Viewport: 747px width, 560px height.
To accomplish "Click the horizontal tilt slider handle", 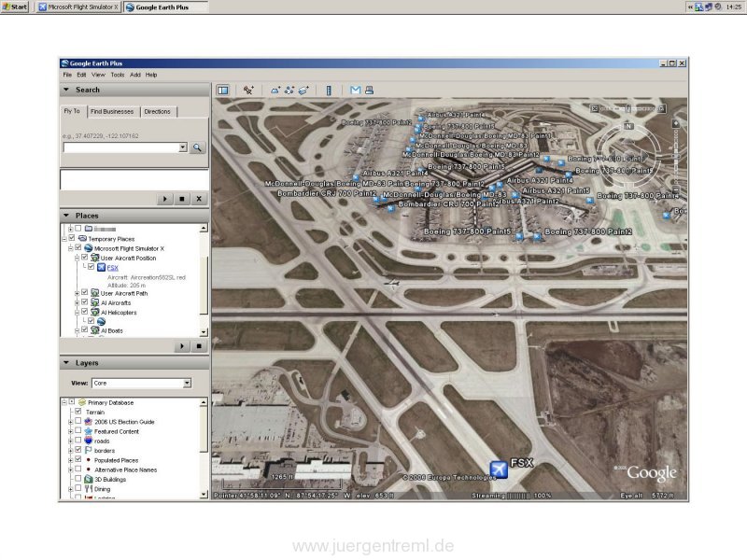I will click(627, 108).
